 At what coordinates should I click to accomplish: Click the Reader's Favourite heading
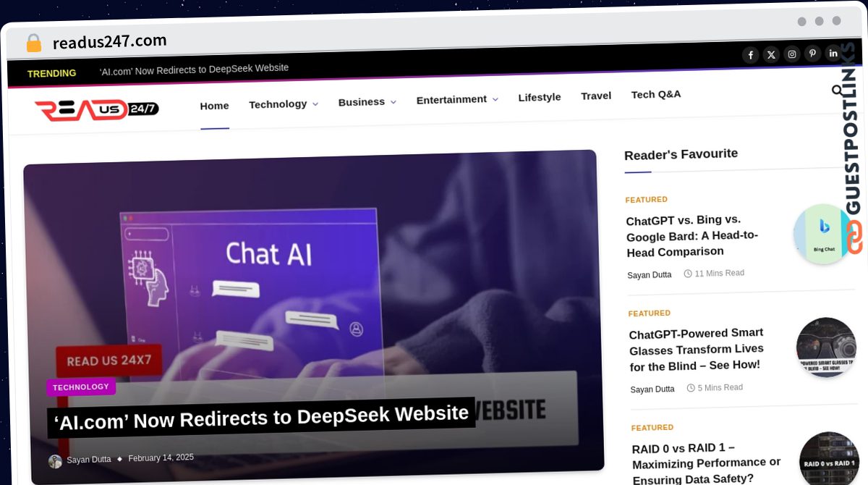681,154
